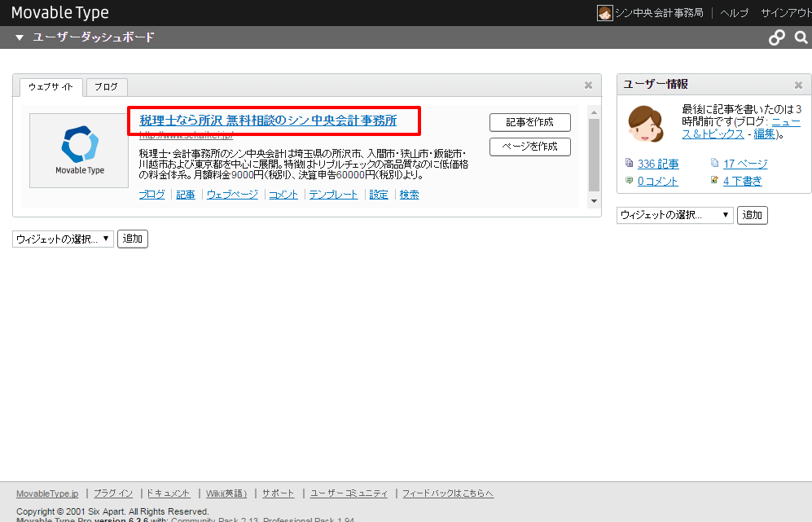Open ドキュメント footer link
This screenshot has height=522, width=812.
[x=169, y=493]
